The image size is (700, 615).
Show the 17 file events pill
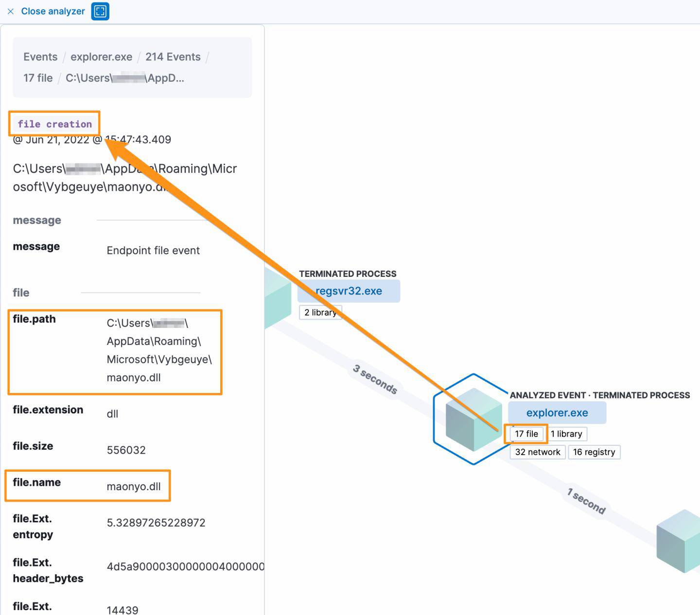pyautogui.click(x=526, y=434)
